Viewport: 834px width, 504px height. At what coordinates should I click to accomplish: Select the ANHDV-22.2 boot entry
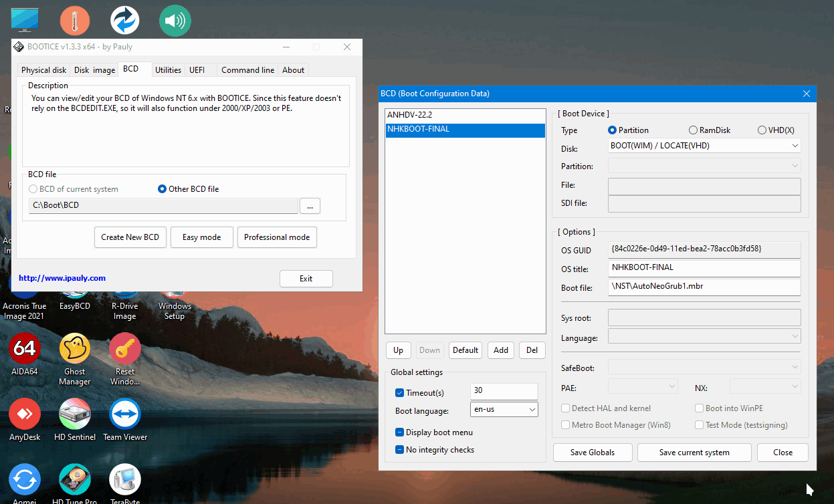[465, 115]
